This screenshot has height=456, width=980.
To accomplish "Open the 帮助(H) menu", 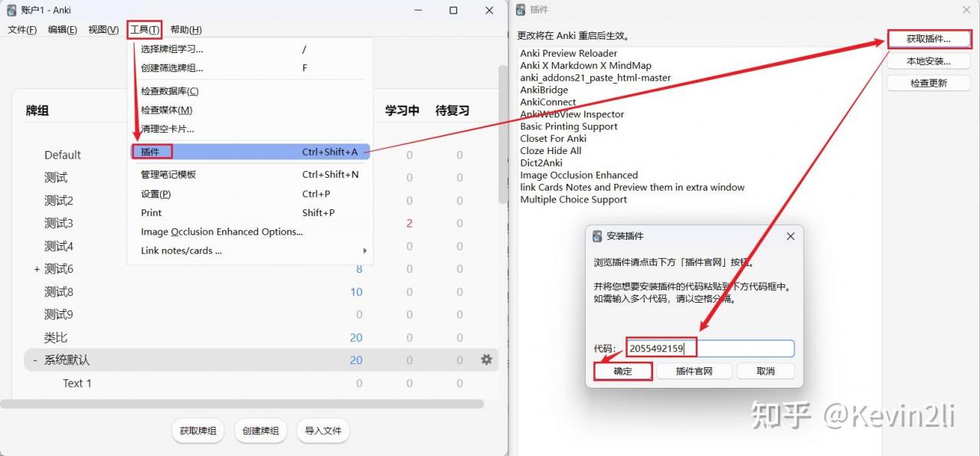I will point(186,30).
